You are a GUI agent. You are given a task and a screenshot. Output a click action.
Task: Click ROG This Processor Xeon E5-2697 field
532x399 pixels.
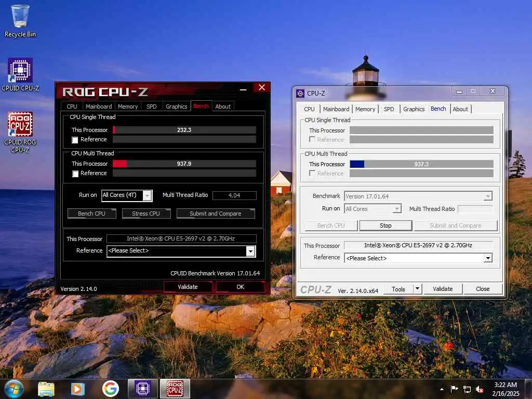(181, 238)
